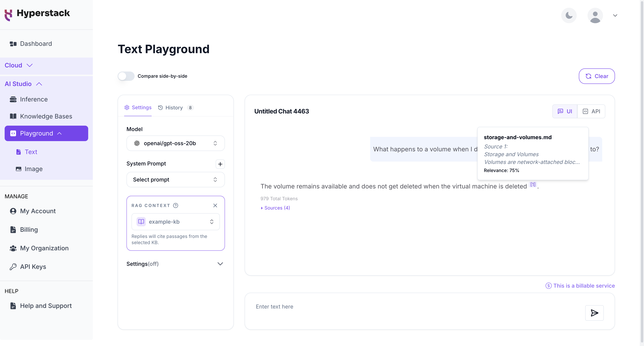Screen dimensions: 644x346
Task: Switch to UI view
Action: [565, 111]
